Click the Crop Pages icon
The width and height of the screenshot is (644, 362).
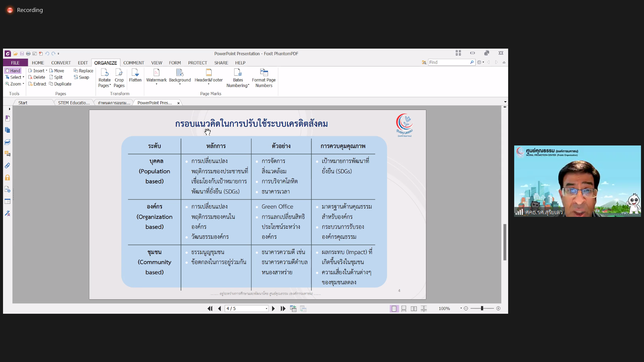(119, 72)
